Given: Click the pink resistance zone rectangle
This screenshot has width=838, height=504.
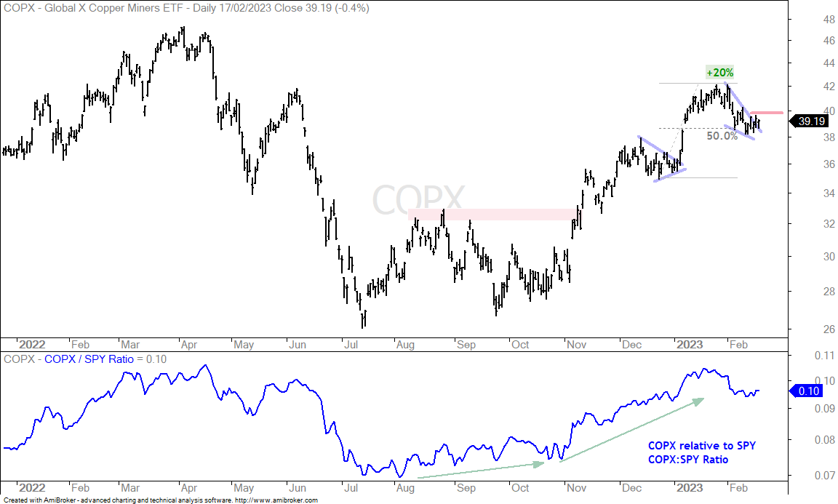Looking at the screenshot, I should point(492,215).
